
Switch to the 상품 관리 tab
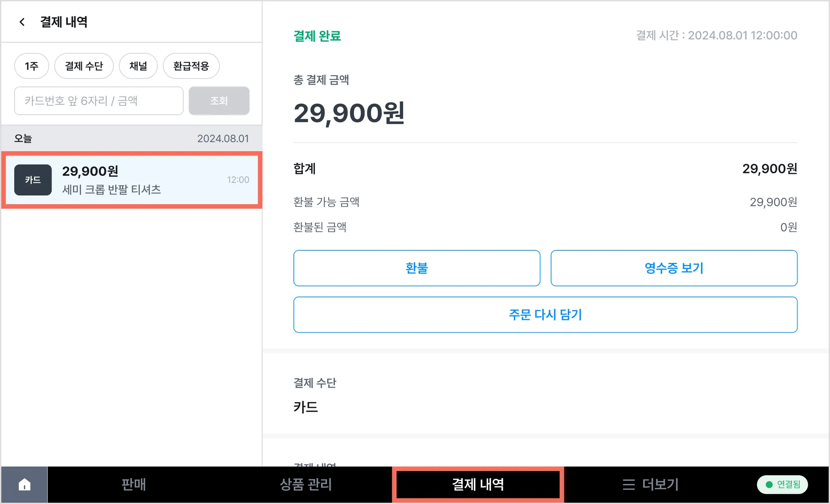click(306, 485)
